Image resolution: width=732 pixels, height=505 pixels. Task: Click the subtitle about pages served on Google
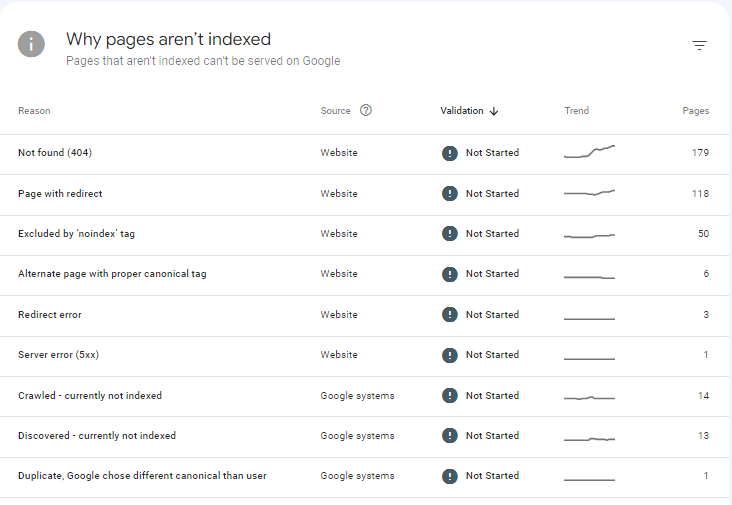coord(203,61)
